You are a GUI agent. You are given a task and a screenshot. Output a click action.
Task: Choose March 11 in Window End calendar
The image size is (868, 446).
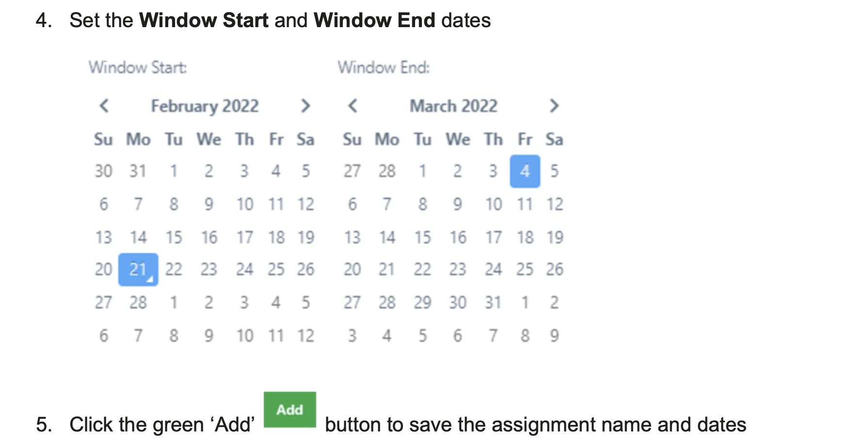point(525,204)
